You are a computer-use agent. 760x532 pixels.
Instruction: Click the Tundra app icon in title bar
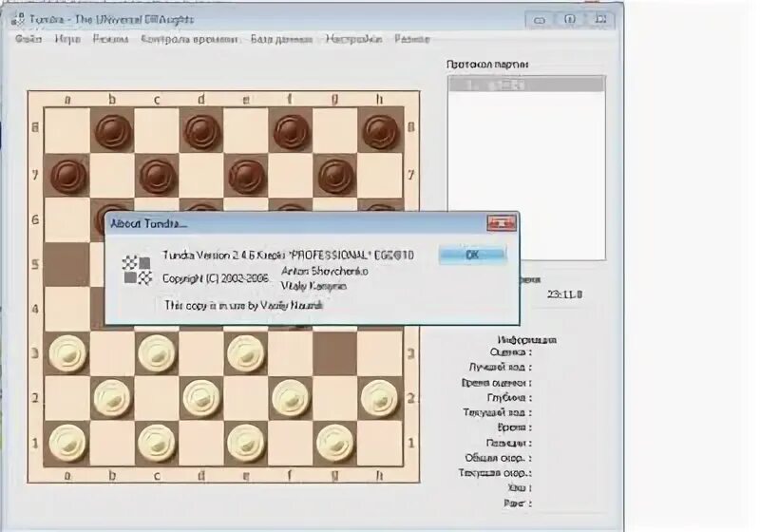tap(18, 19)
